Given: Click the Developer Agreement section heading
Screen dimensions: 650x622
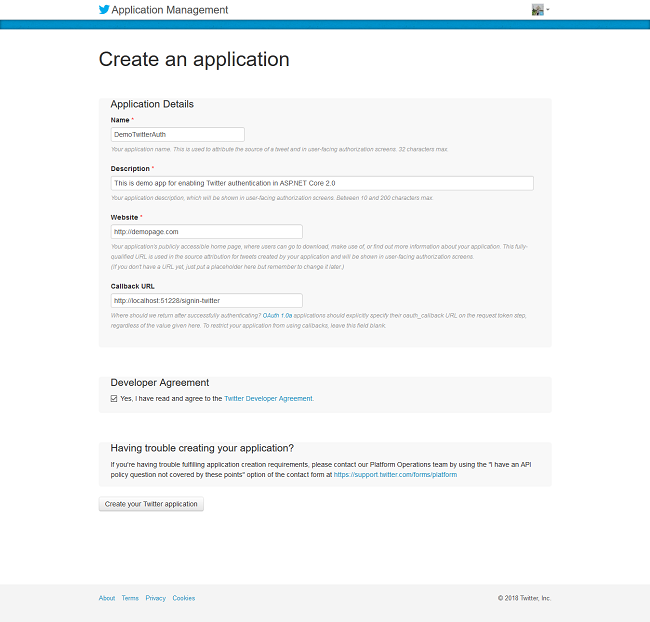Looking at the screenshot, I should (160, 383).
